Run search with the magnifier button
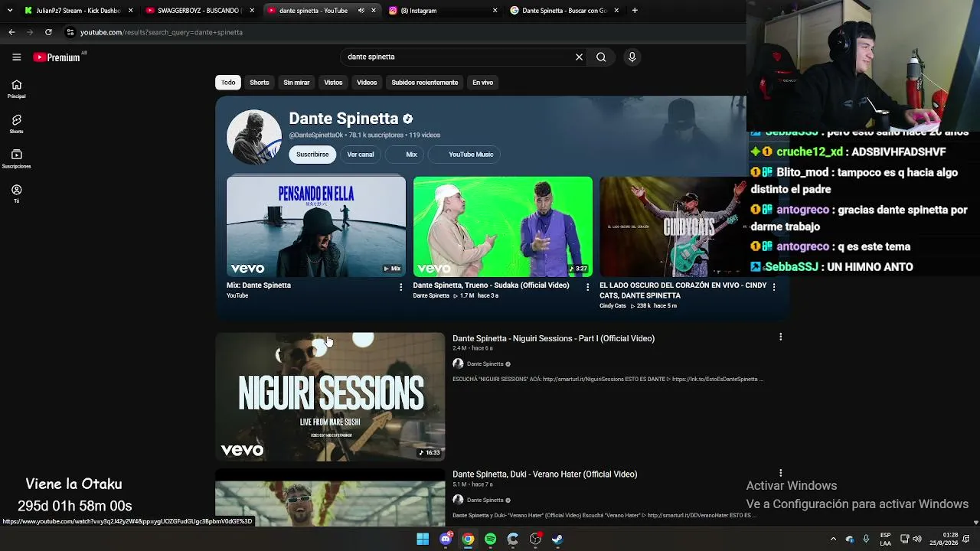This screenshot has height=551, width=980. coord(601,57)
